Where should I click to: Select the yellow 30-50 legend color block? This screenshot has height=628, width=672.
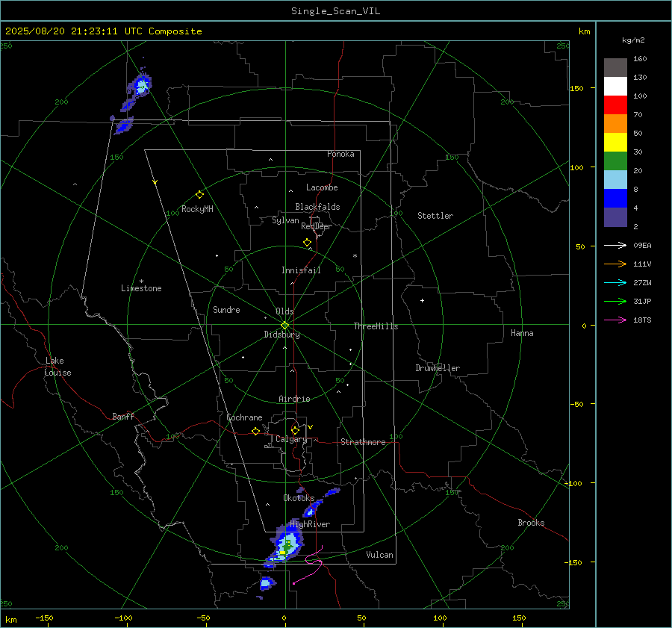[x=615, y=143]
